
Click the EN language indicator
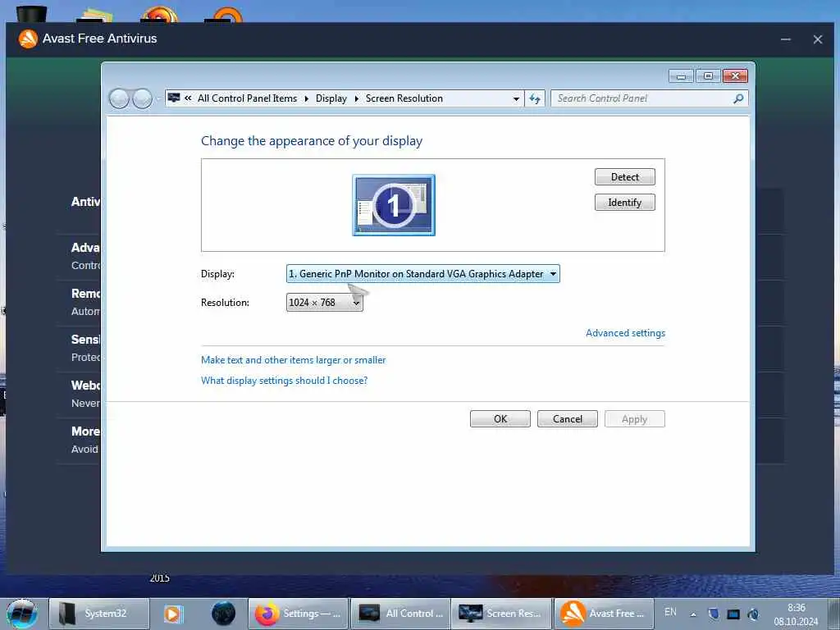[670, 612]
